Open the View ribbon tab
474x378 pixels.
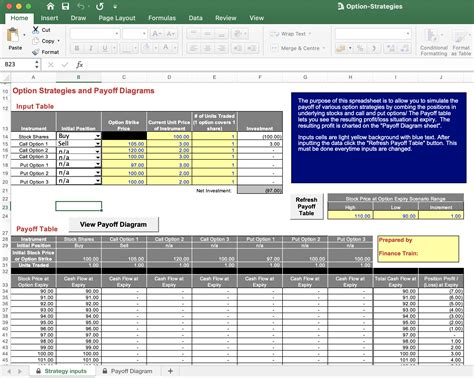click(x=256, y=18)
